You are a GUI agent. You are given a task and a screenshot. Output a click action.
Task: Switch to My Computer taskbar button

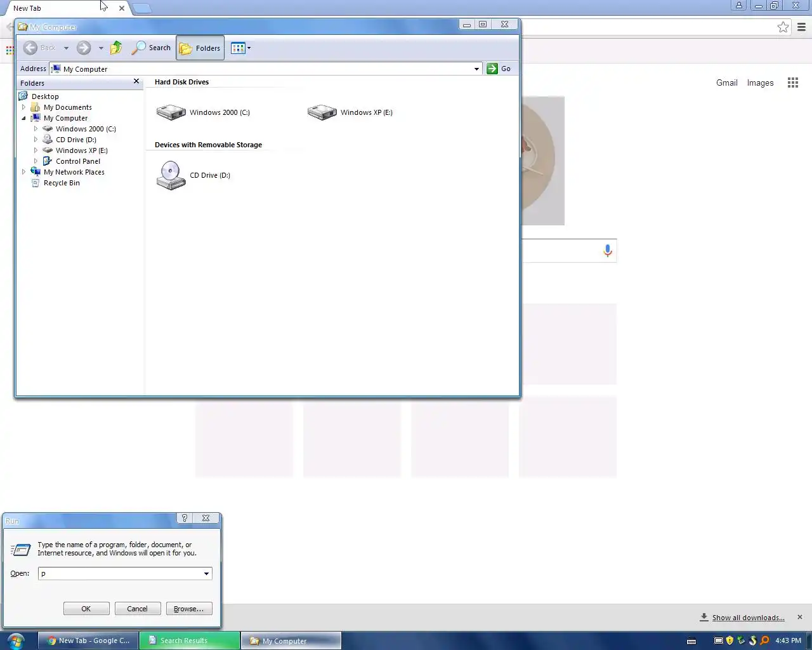291,640
